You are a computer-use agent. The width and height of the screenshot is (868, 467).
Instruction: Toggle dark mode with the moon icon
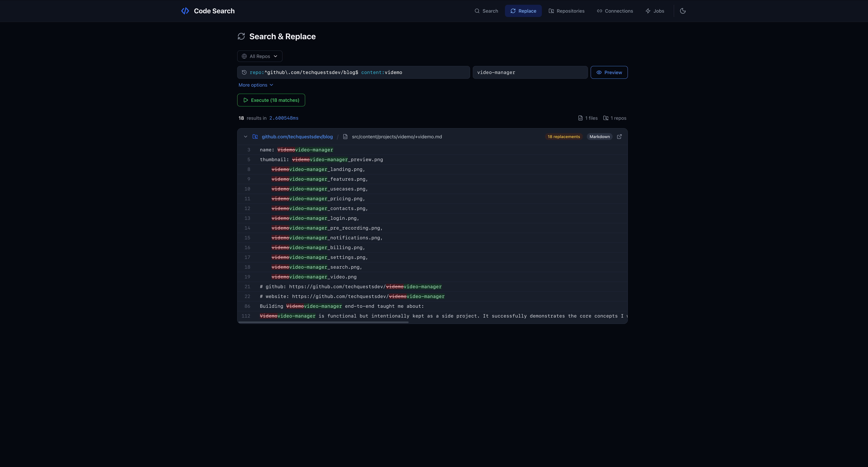(683, 11)
